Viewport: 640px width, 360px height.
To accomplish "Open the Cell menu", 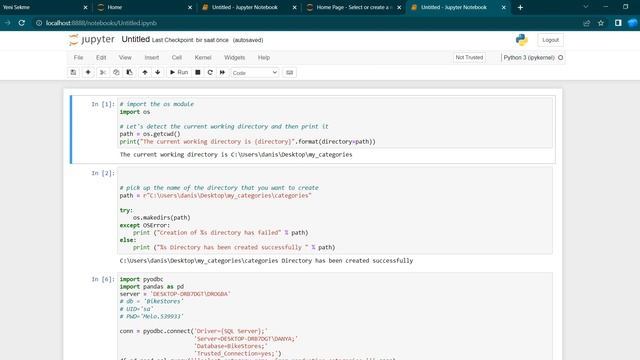I will coord(177,58).
